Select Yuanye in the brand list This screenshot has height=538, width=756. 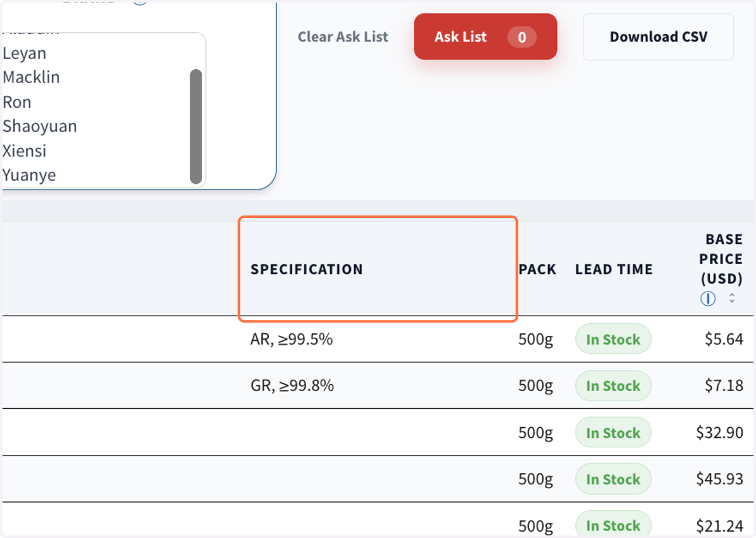point(29,175)
